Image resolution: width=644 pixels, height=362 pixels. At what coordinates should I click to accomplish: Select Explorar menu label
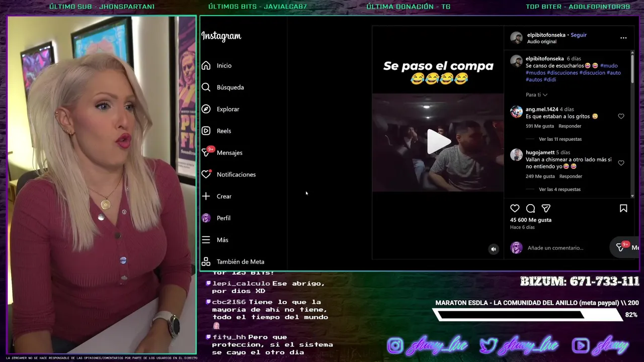point(228,109)
